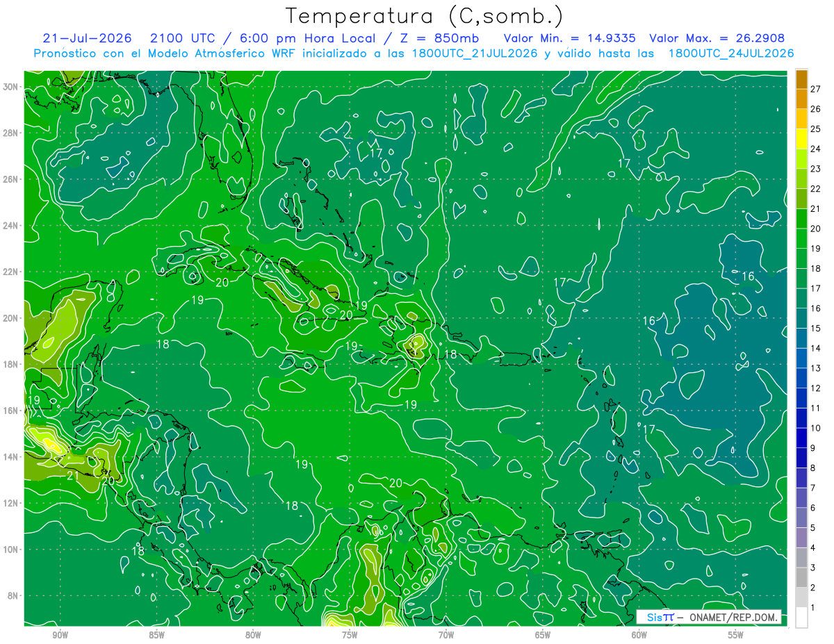Pick the orange swatch between 26 and 27

click(x=802, y=99)
